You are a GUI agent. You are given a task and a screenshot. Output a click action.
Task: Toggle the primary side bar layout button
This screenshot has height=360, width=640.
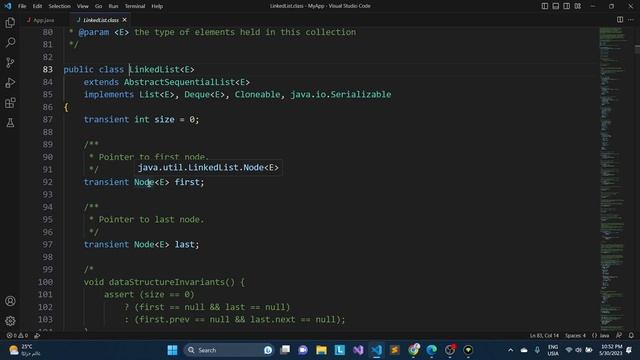point(544,6)
